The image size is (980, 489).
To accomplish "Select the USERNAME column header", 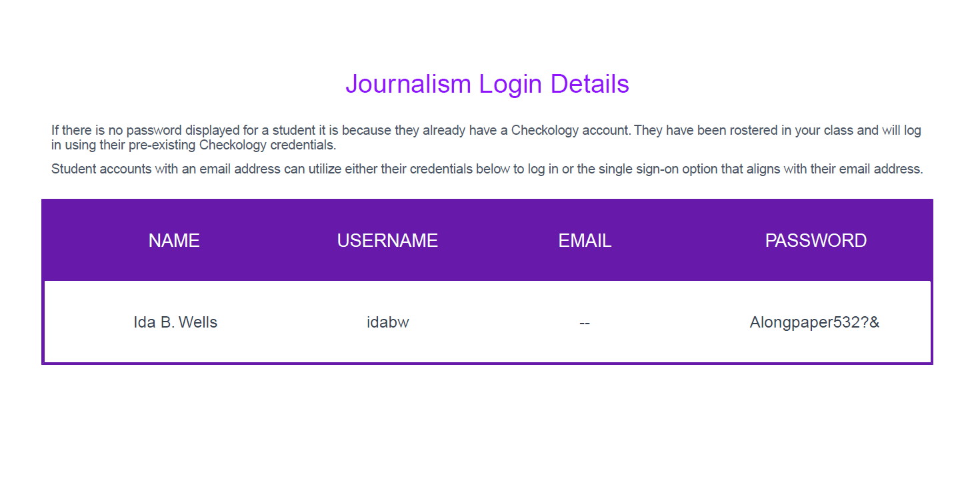I will pos(387,241).
